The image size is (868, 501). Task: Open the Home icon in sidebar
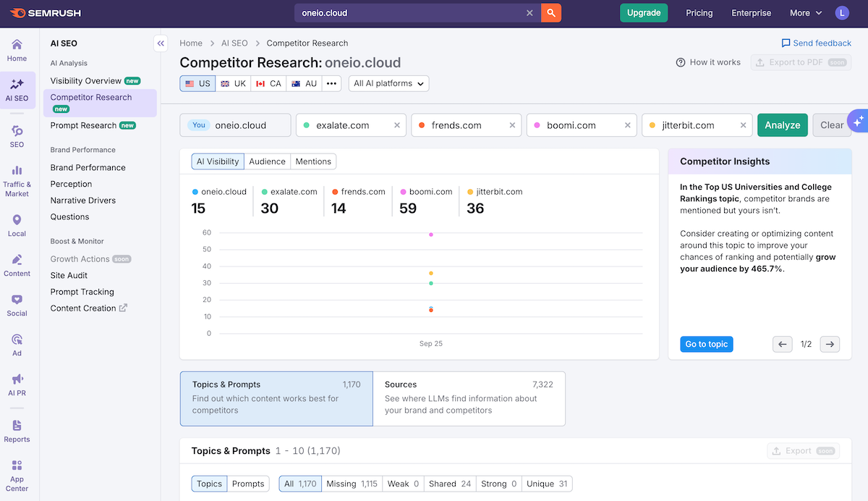(16, 48)
